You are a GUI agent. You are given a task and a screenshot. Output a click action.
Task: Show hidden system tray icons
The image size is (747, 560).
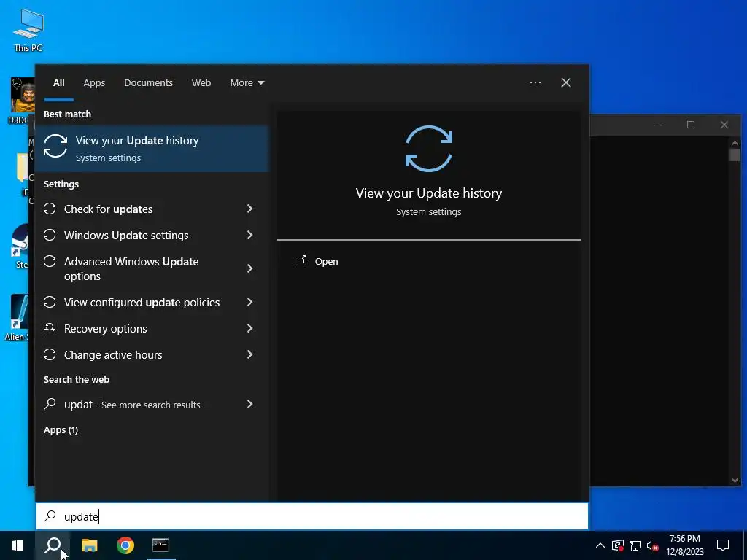[600, 545]
